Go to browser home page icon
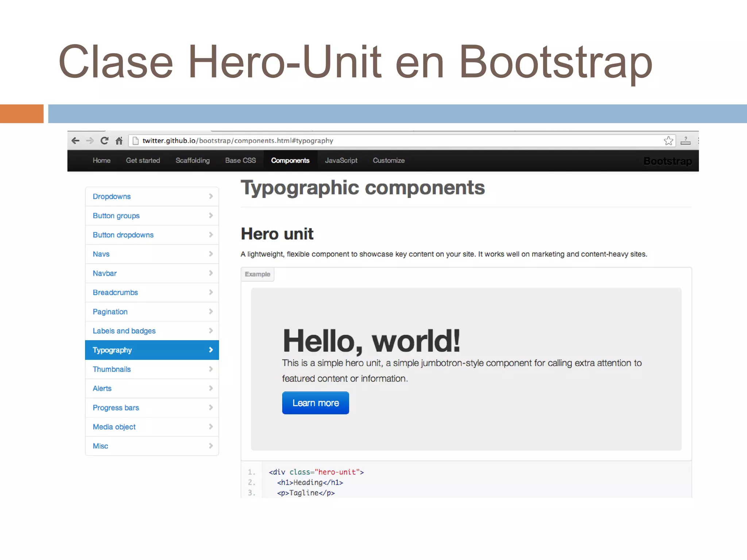747x560 pixels. point(119,141)
